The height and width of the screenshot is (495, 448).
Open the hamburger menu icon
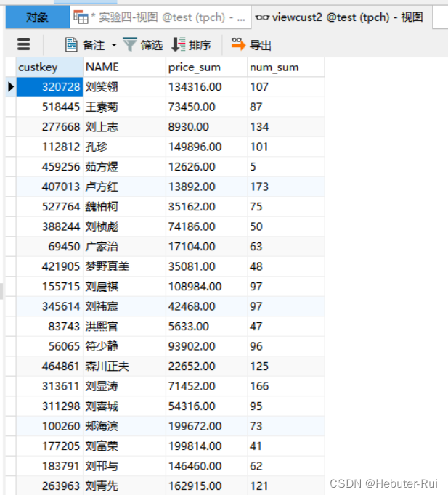coord(24,45)
